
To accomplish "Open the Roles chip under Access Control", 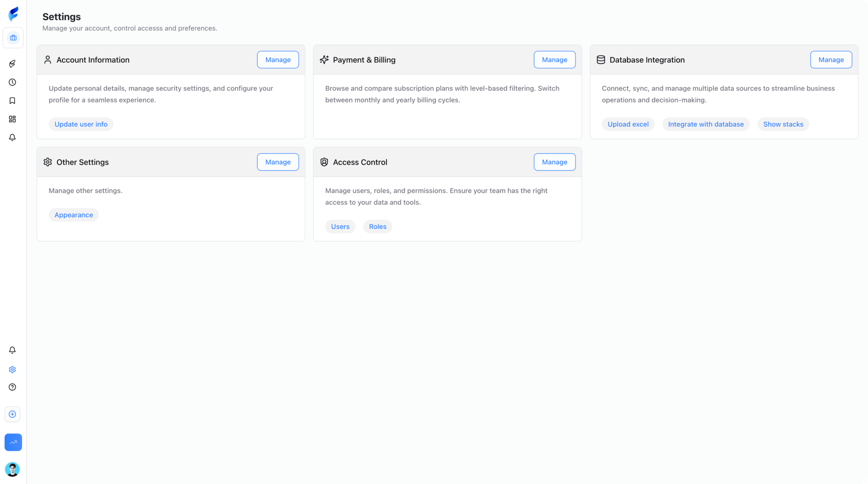I will 377,227.
